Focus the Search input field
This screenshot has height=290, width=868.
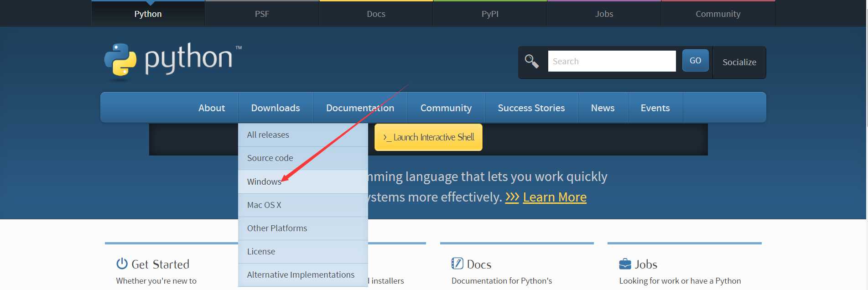(x=612, y=61)
